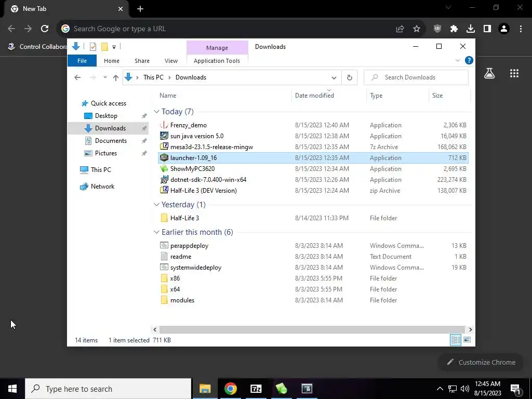Open the Explorer help question mark icon
The width and height of the screenshot is (532, 399).
point(469,60)
